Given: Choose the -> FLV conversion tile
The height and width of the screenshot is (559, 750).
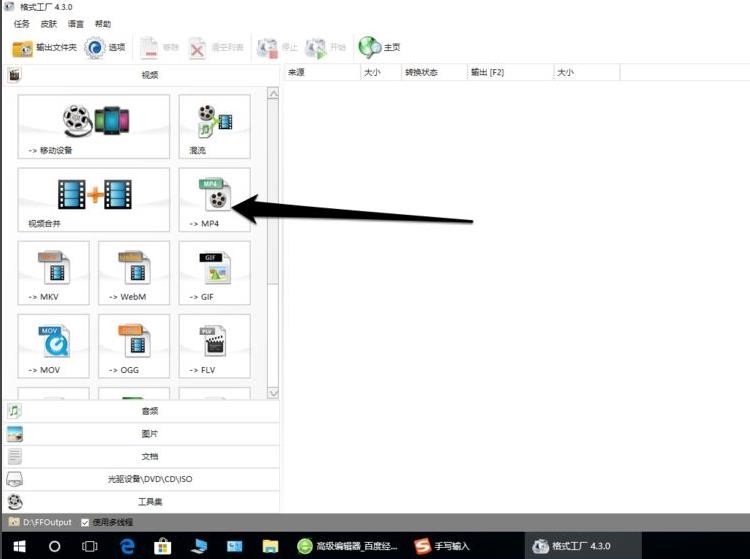Looking at the screenshot, I should (214, 346).
